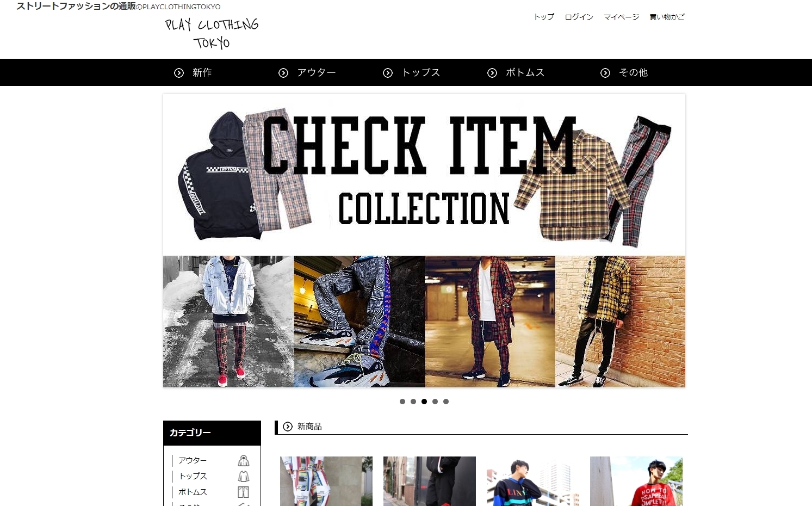Click the denim jacket snow photo
Screen dimensions: 812x506
pyautogui.click(x=228, y=322)
